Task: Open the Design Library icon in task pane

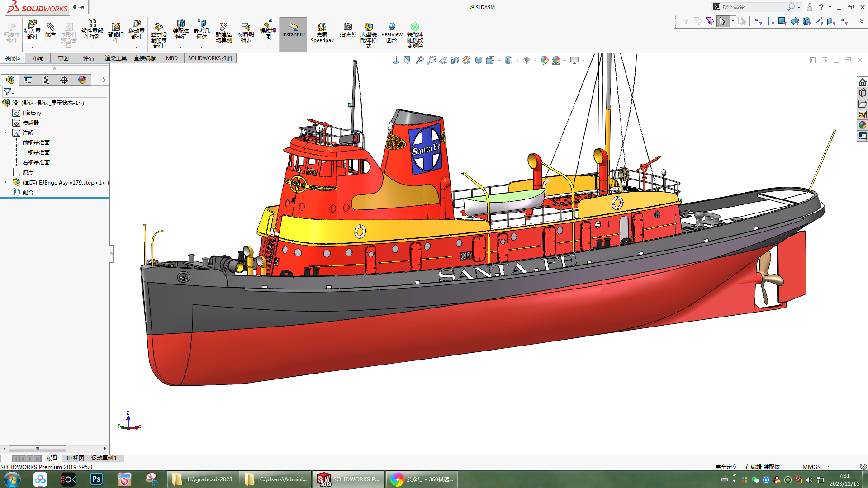Action: pos(863,93)
